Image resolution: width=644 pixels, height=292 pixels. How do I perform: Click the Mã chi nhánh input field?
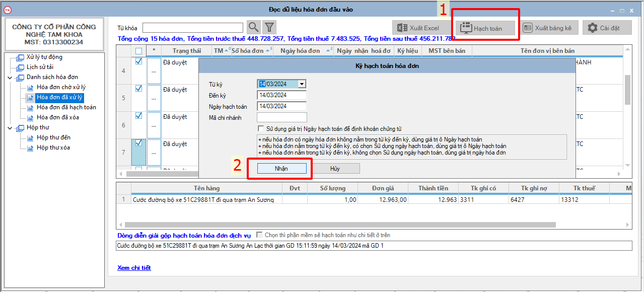tap(281, 117)
